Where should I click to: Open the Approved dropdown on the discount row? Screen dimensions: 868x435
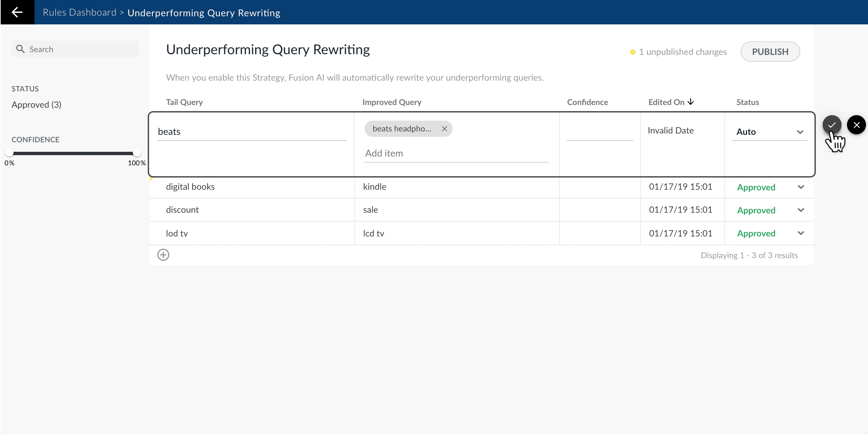801,210
